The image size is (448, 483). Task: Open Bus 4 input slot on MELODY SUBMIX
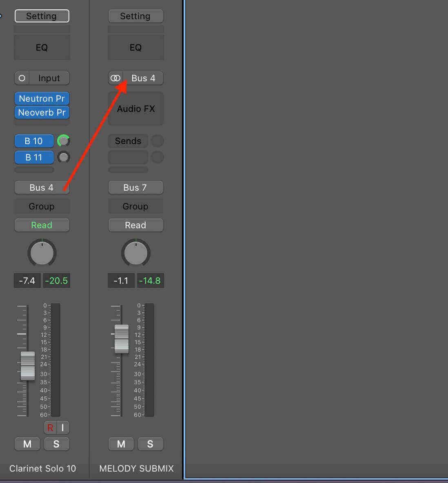pos(143,78)
